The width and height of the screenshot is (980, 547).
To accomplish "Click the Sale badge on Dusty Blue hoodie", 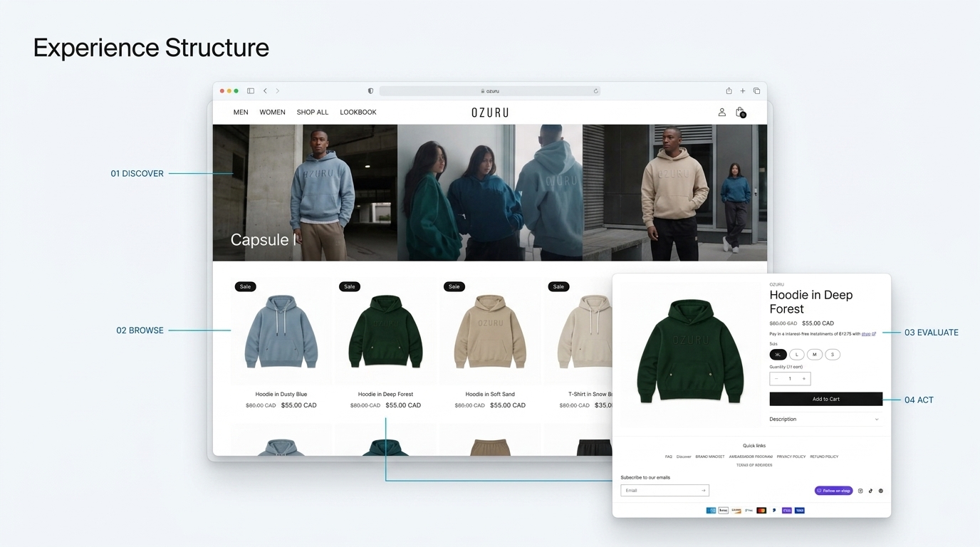I will click(245, 286).
